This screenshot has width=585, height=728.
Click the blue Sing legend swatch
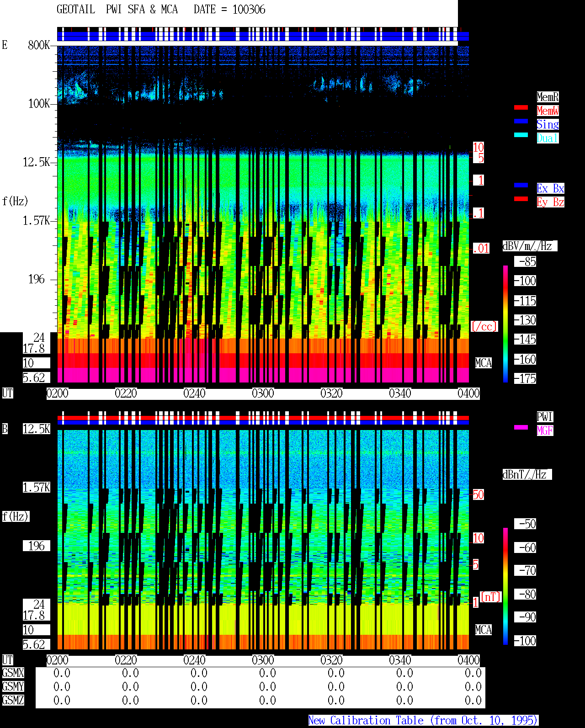click(x=521, y=121)
